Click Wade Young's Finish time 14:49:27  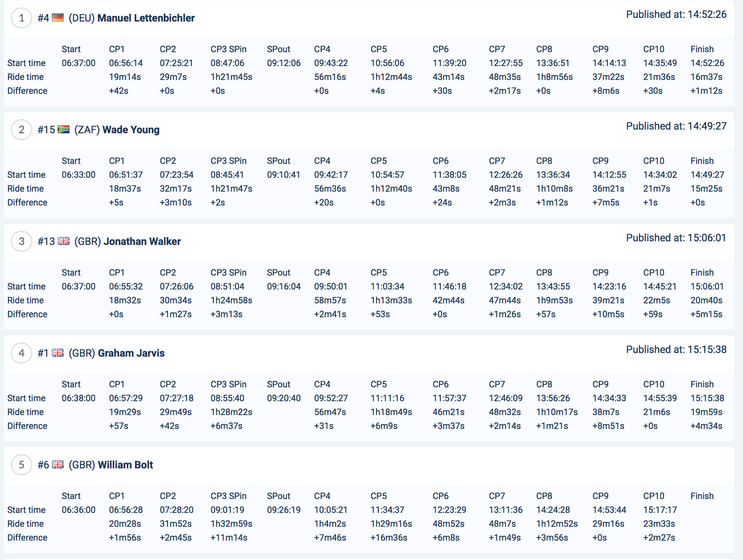coord(707,174)
